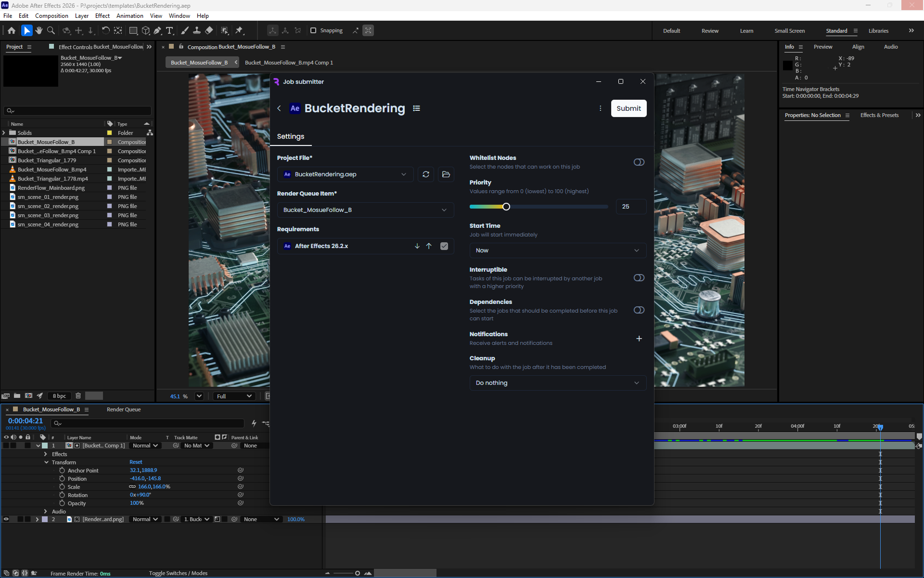The image size is (924, 578).
Task: Expand the Solids folder in Project panel
Action: coord(4,133)
